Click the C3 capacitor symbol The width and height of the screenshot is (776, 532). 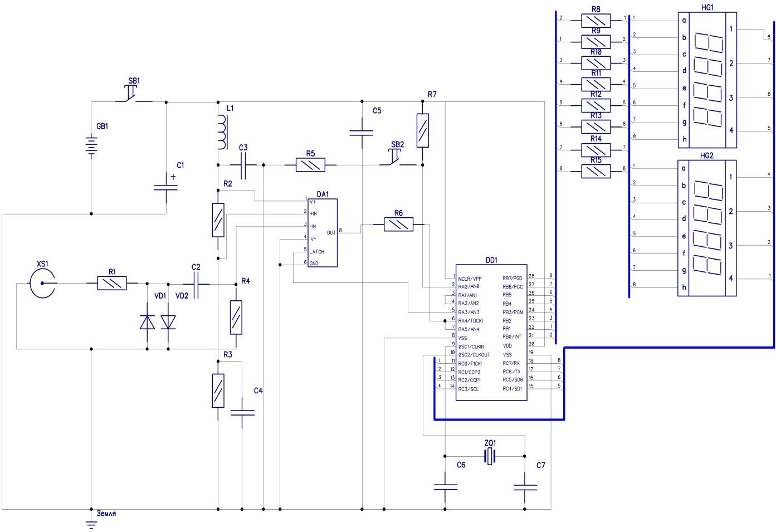click(x=244, y=164)
